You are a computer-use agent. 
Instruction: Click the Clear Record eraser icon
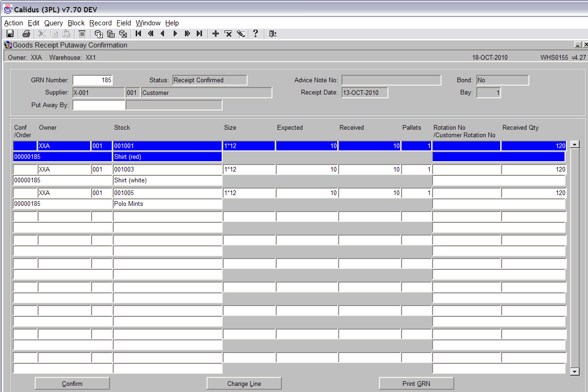[x=240, y=33]
